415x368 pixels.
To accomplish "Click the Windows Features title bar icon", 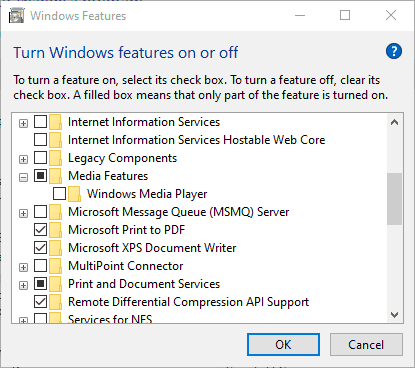I will click(17, 16).
